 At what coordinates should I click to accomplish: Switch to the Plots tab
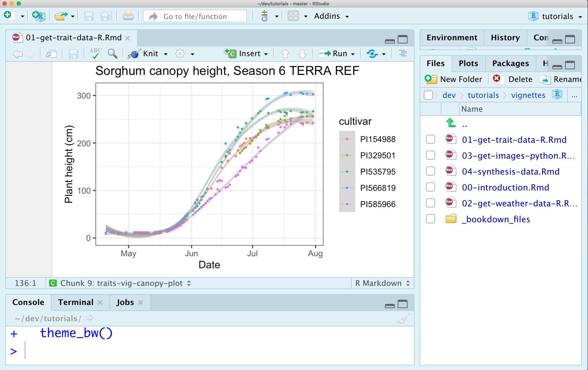468,63
